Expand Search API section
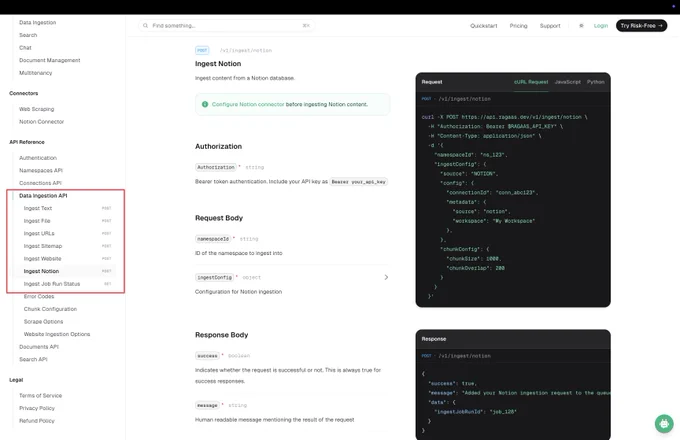Viewport: 680px width, 440px height. coord(33,359)
